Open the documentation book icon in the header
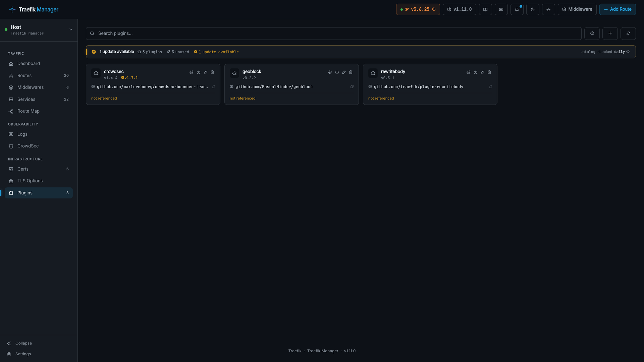644x362 pixels. tap(485, 9)
